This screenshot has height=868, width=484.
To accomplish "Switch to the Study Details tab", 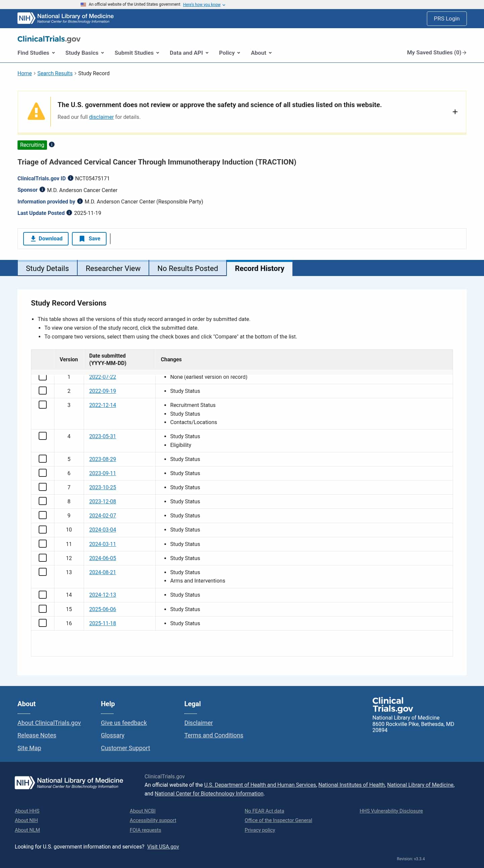I will tap(47, 268).
